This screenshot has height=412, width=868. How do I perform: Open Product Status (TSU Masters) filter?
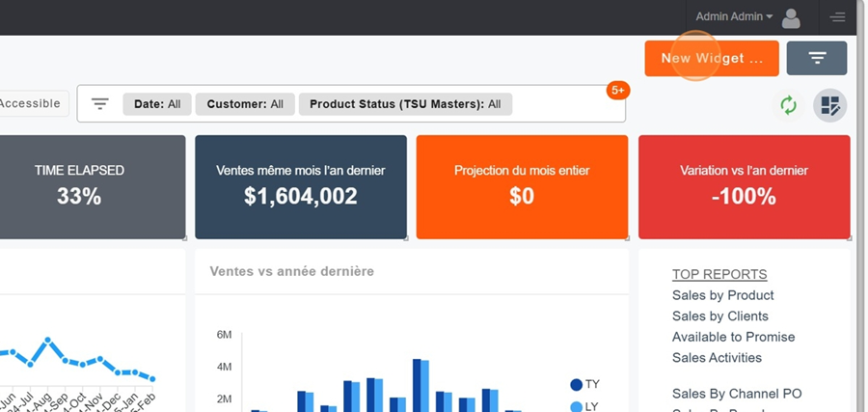coord(405,104)
